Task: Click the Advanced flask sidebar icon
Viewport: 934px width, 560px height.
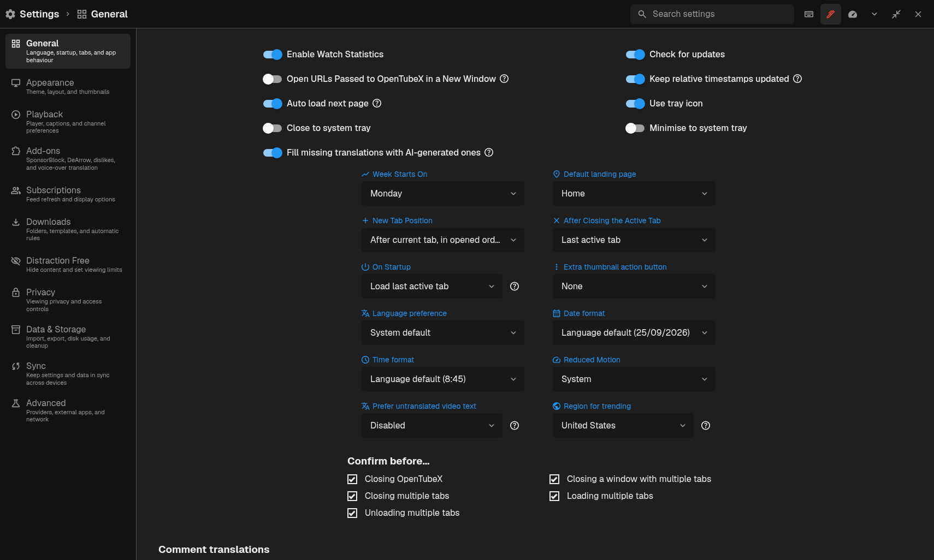Action: point(16,403)
